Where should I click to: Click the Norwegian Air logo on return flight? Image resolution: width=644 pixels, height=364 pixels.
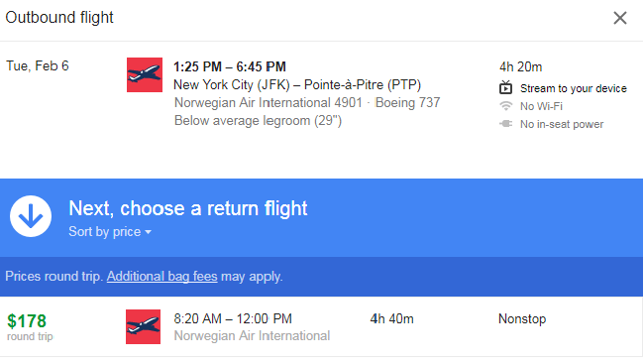(144, 326)
